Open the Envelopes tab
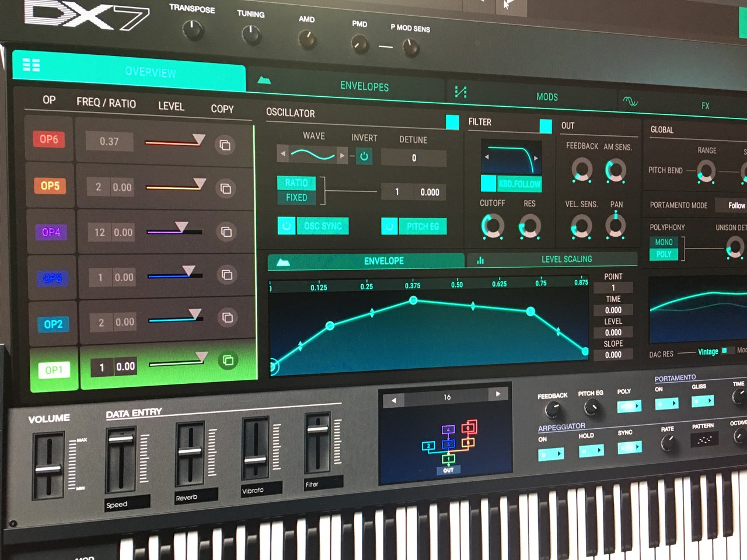Image resolution: width=747 pixels, height=560 pixels. (x=346, y=85)
